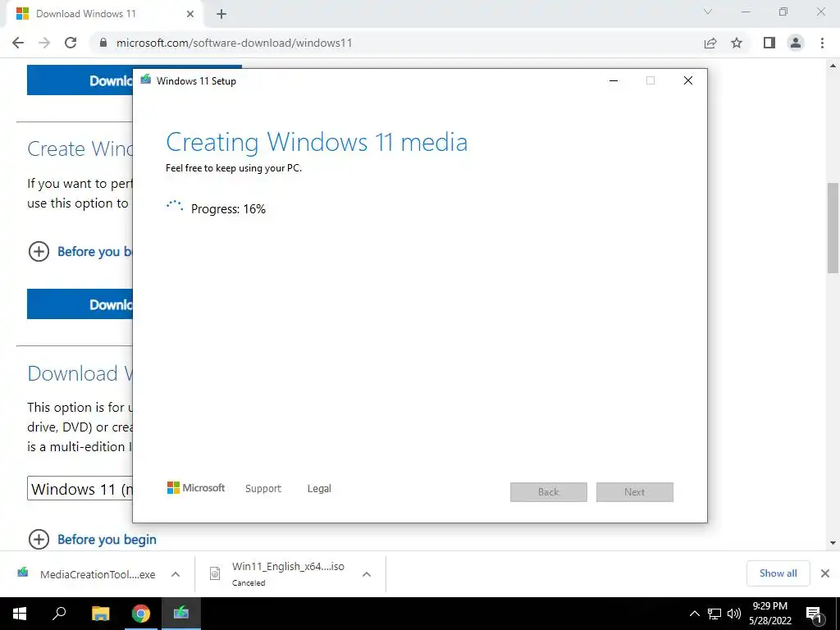The image size is (840, 630).
Task: Show all downloads
Action: pos(778,573)
